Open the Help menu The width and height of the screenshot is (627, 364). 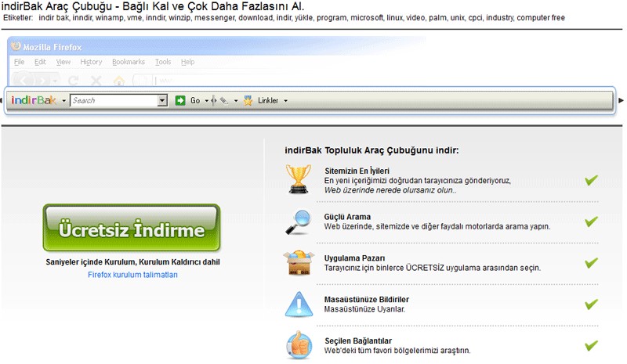(187, 62)
